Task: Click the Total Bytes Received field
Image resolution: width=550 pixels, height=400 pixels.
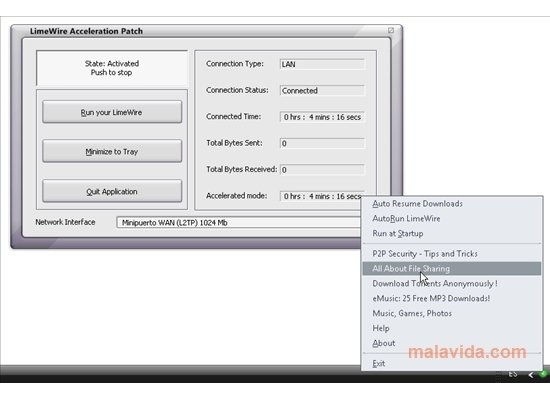Action: point(322,170)
